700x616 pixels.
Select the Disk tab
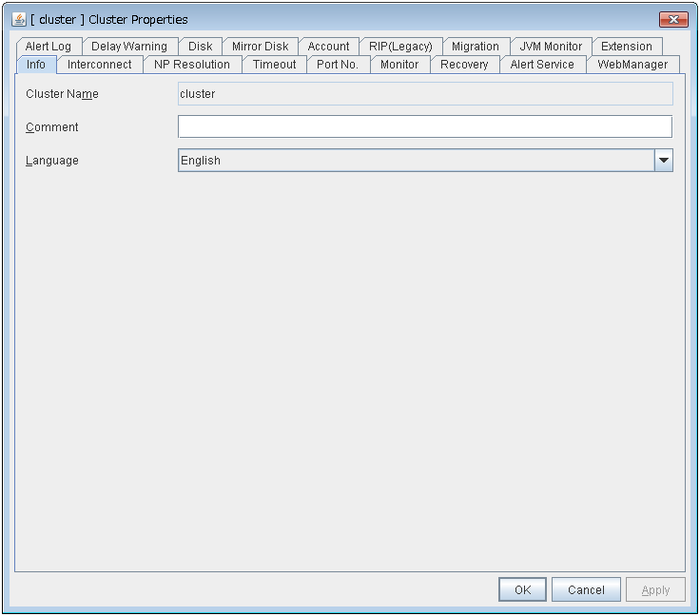click(x=200, y=47)
